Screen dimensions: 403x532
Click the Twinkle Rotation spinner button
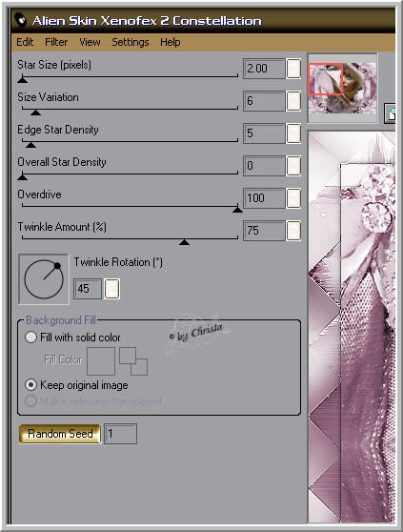[x=111, y=289]
